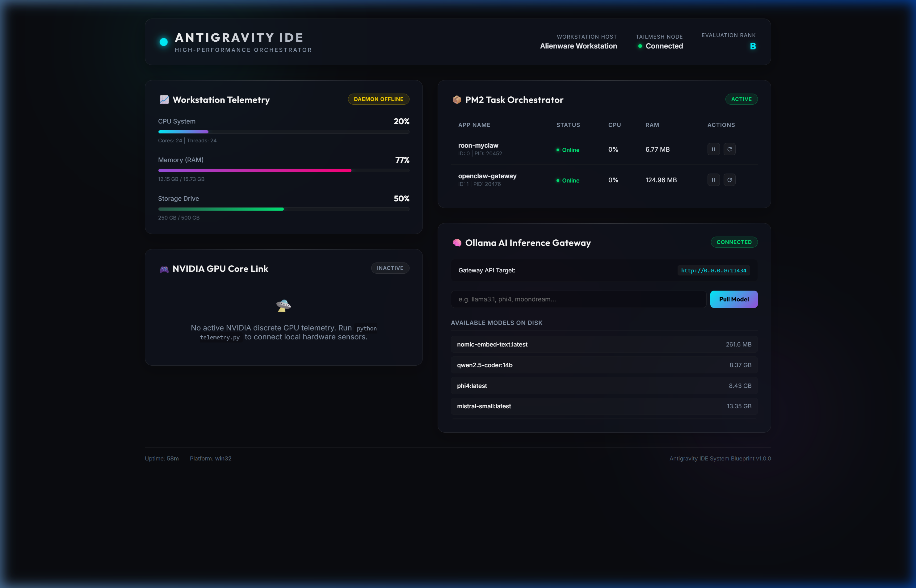Viewport: 916px width, 588px height.
Task: Click the STATUS column header
Action: (x=568, y=125)
